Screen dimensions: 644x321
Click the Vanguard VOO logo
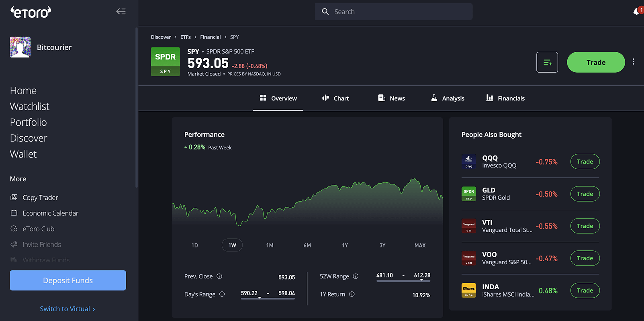point(469,258)
